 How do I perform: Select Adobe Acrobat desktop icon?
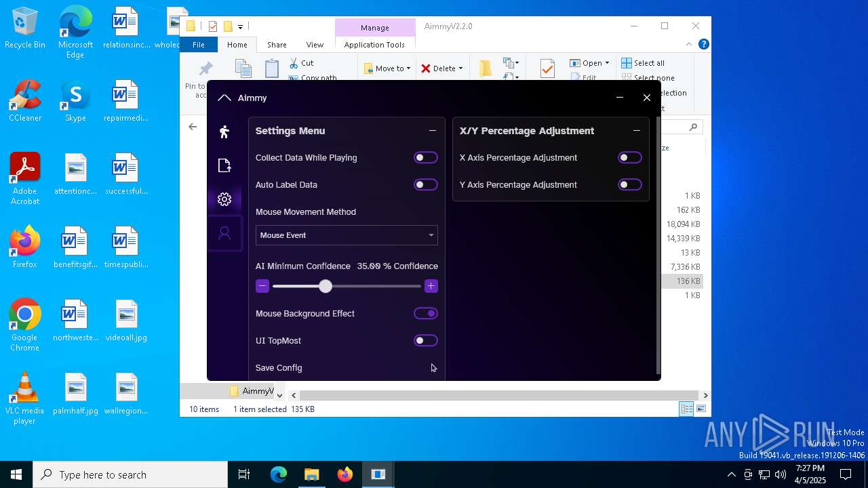tap(25, 180)
